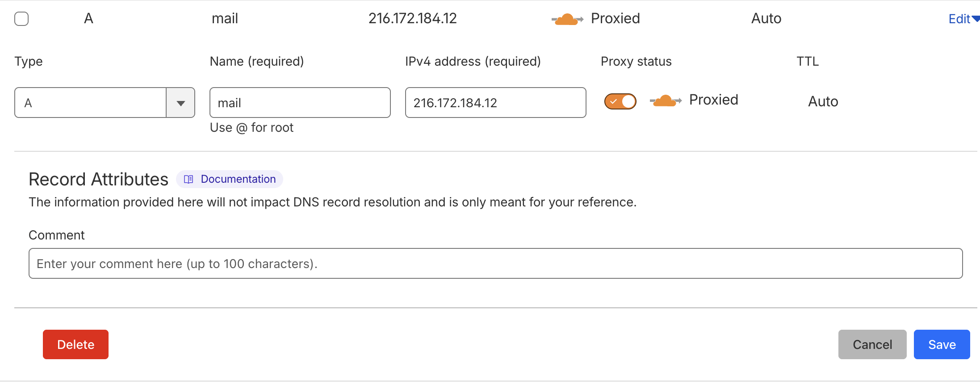The image size is (980, 386).
Task: Click the book icon next to Documentation
Action: (x=188, y=179)
